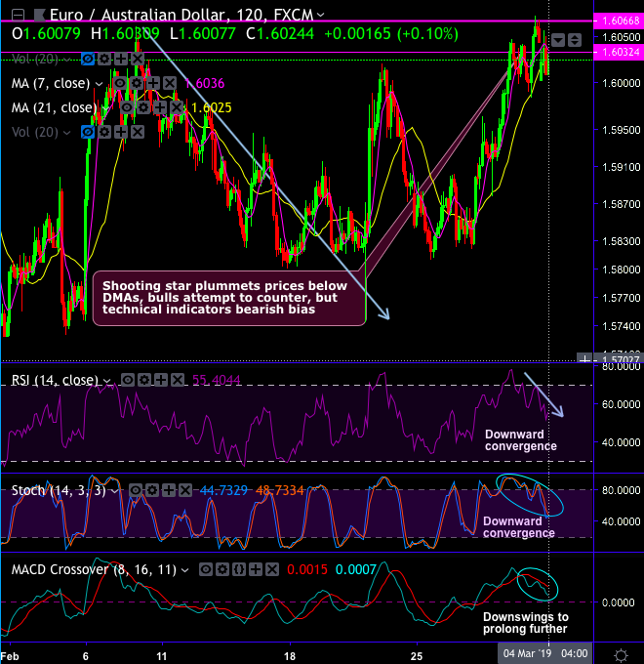The height and width of the screenshot is (664, 644).
Task: Click the MA (7, close) indicator label
Action: (51, 83)
